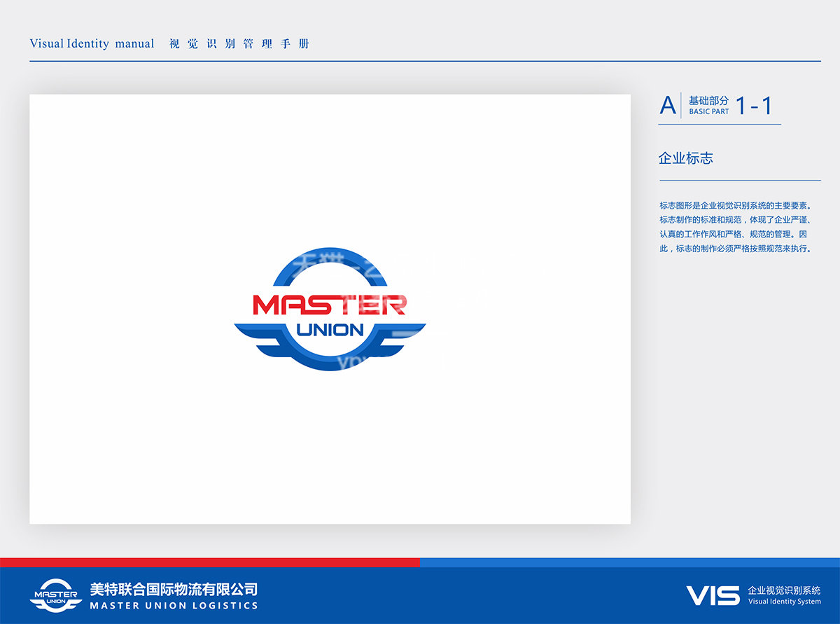Click the large Master Union logo in the center
Viewport: 840px width, 624px height.
330,309
